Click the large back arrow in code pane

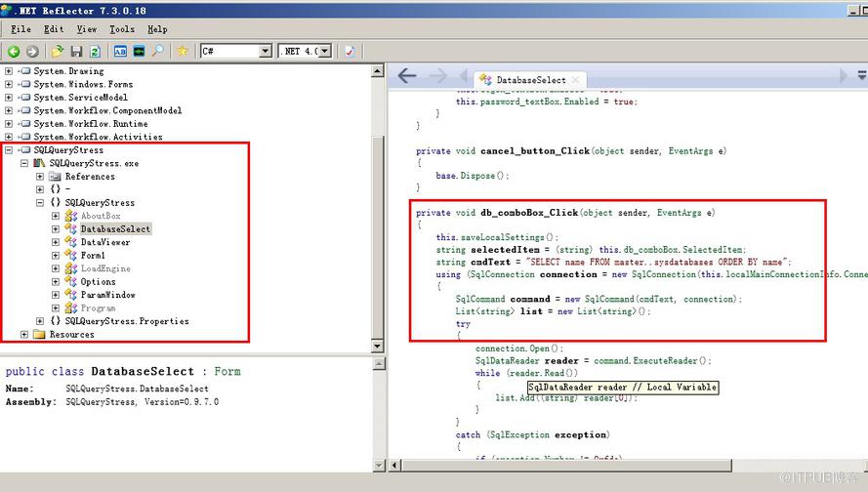[x=407, y=75]
